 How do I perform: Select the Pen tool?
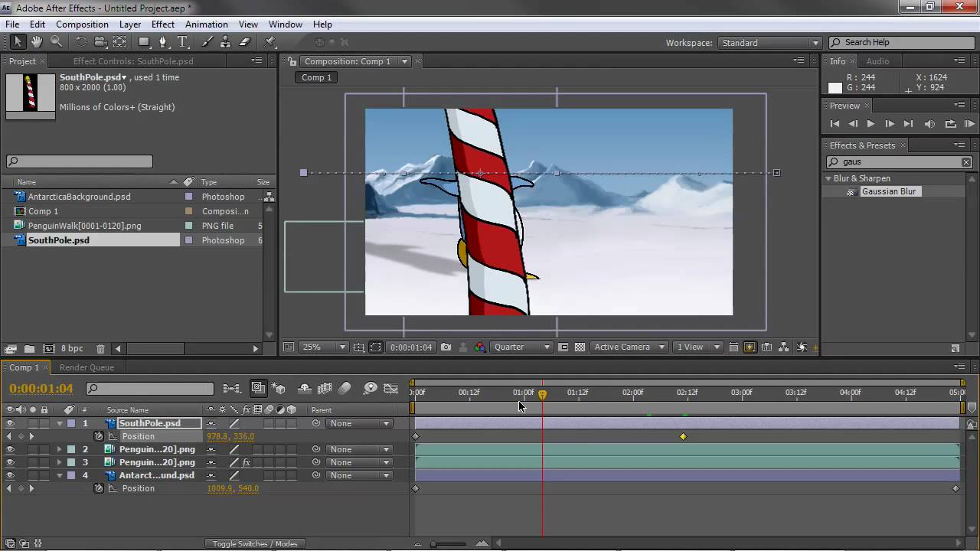(162, 42)
